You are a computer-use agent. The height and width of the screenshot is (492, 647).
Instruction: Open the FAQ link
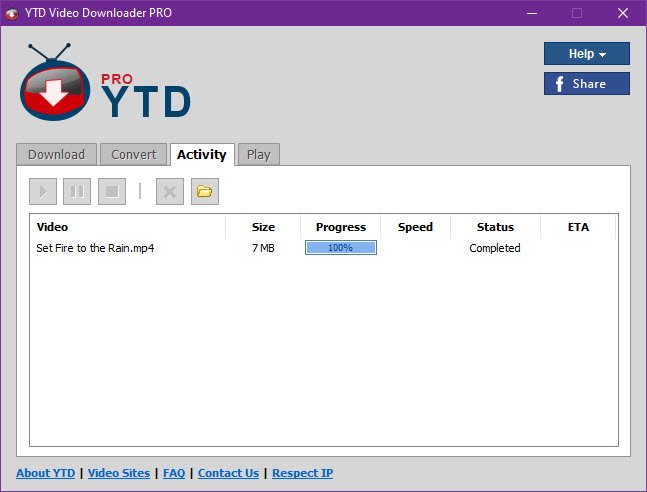pyautogui.click(x=174, y=473)
